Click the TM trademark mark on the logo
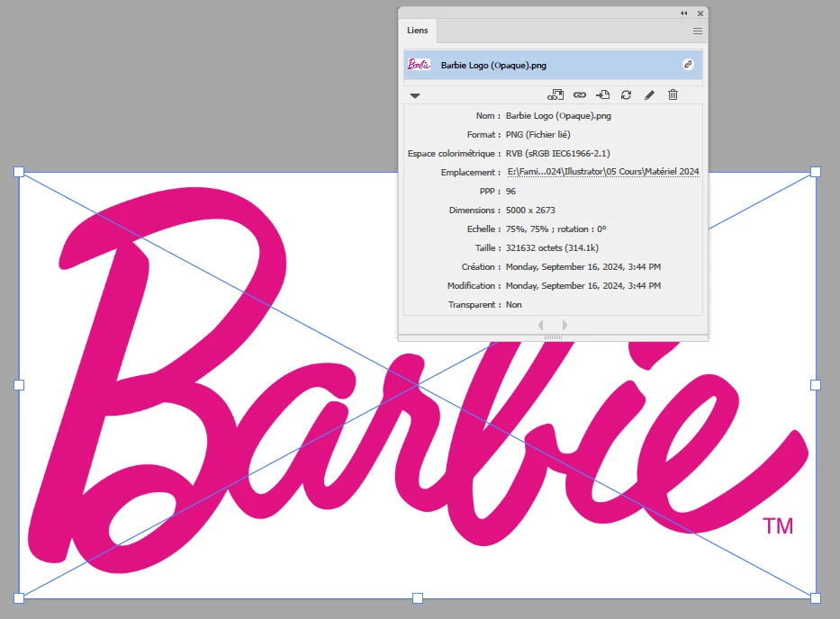 pyautogui.click(x=777, y=525)
